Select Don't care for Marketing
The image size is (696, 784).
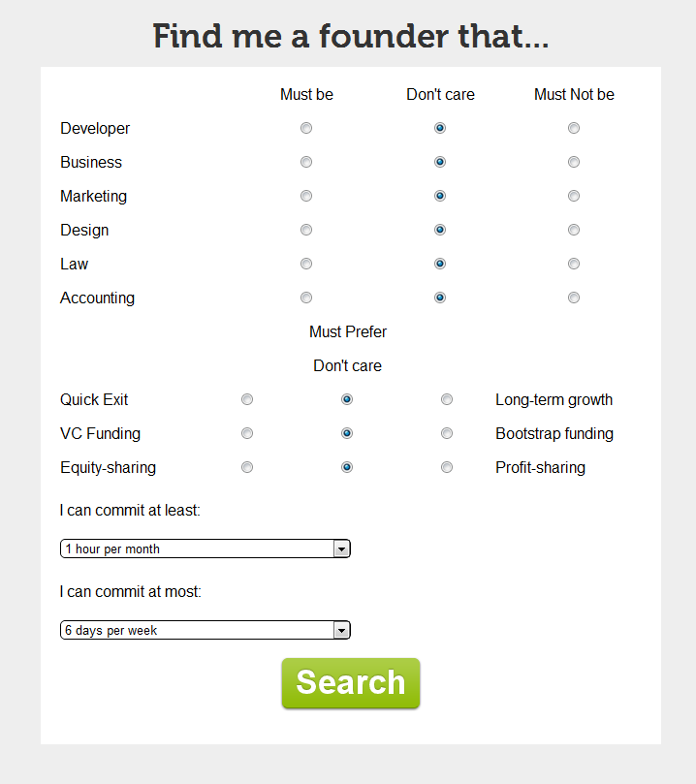[x=440, y=196]
